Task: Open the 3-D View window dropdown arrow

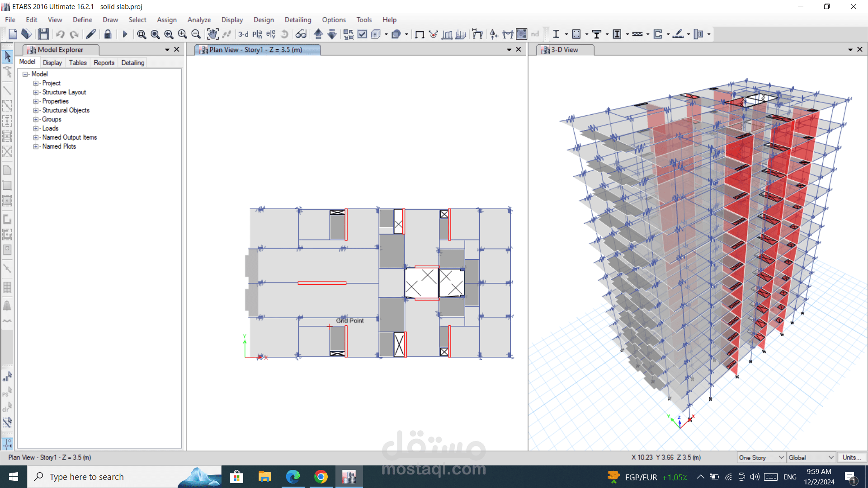Action: (850, 50)
